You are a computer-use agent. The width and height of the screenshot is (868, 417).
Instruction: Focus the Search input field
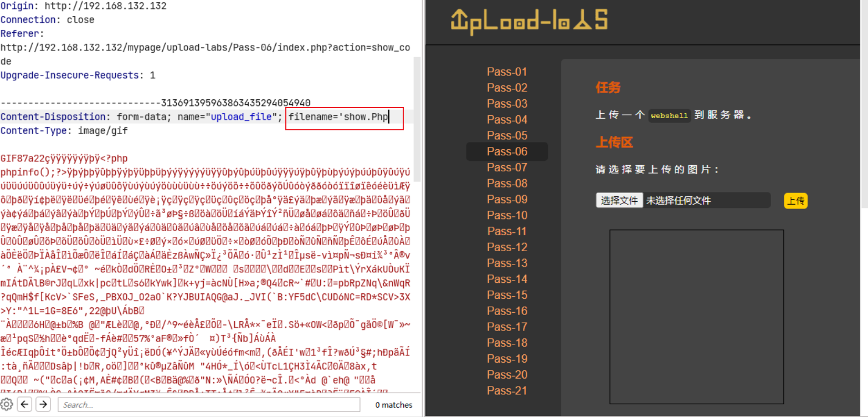point(210,405)
